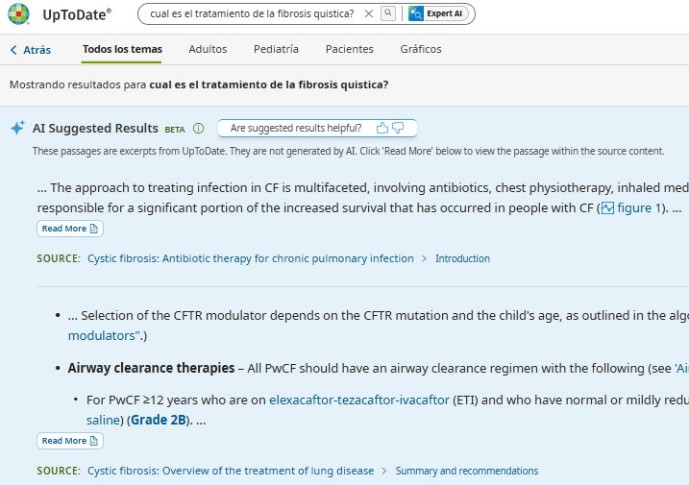Open the Adultos tab
The height and width of the screenshot is (485, 689).
tap(208, 49)
